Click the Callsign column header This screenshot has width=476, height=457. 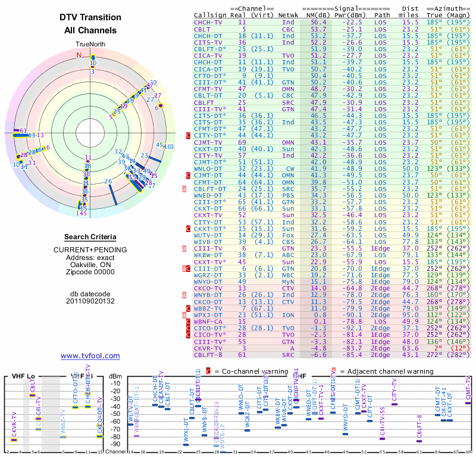[210, 15]
